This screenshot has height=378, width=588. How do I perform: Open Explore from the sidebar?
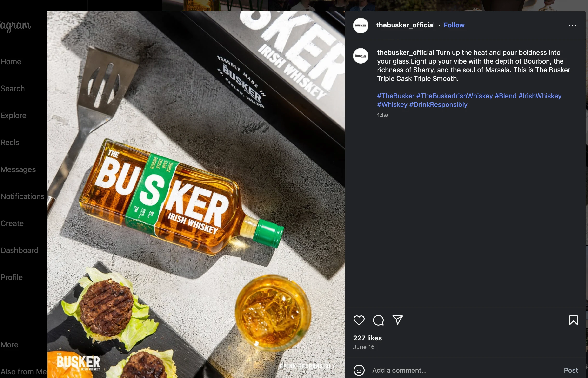13,116
